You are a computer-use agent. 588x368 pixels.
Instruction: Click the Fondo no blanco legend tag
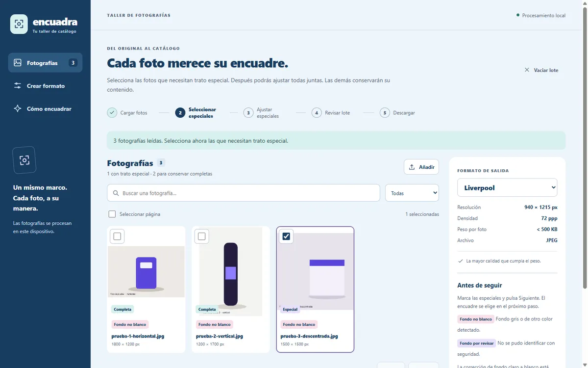475,319
